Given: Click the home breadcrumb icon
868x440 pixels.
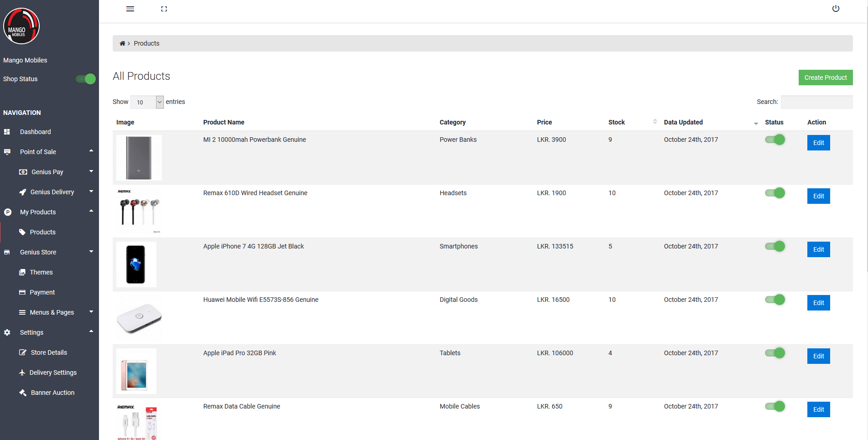Looking at the screenshot, I should pyautogui.click(x=122, y=43).
